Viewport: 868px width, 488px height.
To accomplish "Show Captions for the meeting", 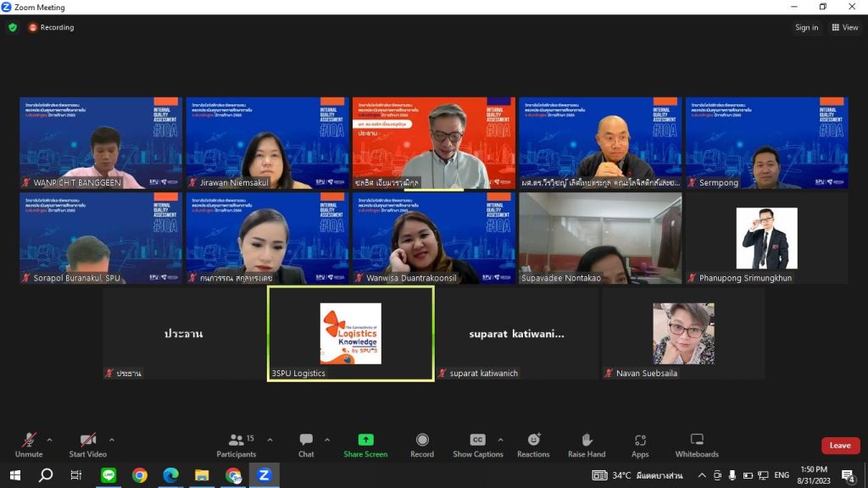I will pyautogui.click(x=478, y=446).
